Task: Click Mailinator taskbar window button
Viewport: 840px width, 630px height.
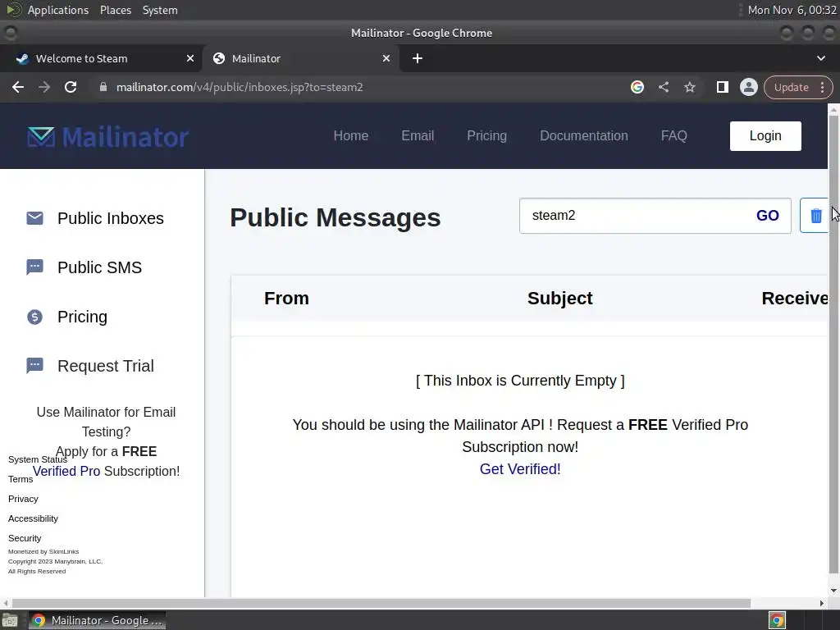Action: 97,620
